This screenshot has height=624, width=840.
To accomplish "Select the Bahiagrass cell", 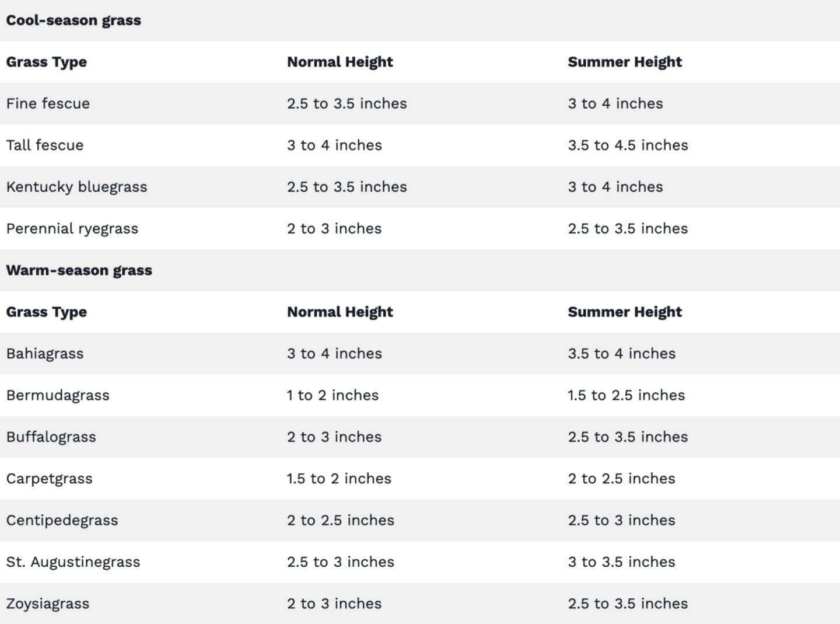I will pyautogui.click(x=45, y=354).
